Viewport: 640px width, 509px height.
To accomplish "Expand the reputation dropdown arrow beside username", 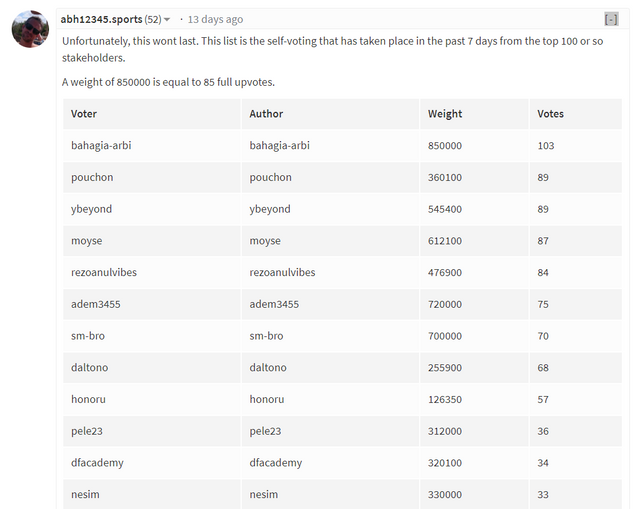I will pyautogui.click(x=167, y=20).
